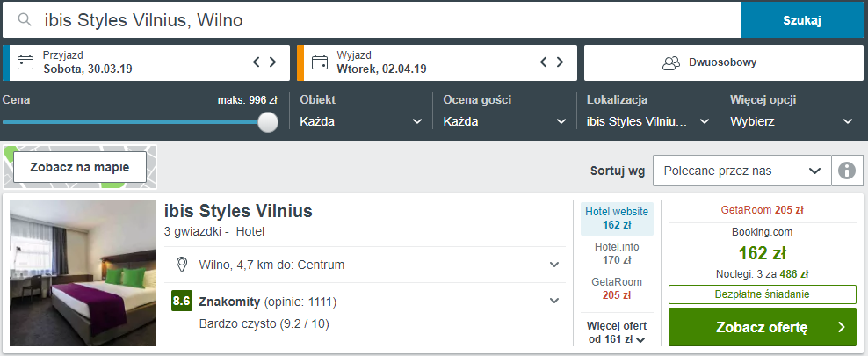The height and width of the screenshot is (356, 868).
Task: Open Więcej opcji menu
Action: (792, 121)
